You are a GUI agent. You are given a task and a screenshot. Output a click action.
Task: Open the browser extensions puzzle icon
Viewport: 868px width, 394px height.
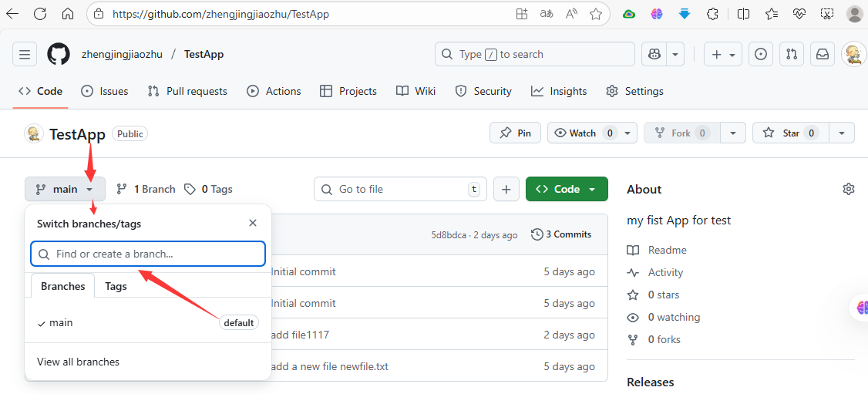(x=713, y=14)
